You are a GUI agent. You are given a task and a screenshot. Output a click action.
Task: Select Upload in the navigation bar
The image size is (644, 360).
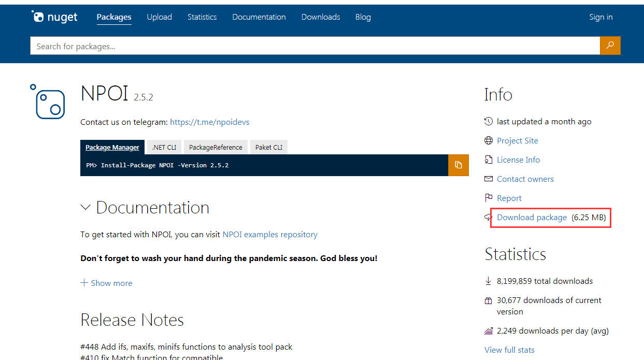coord(159,17)
